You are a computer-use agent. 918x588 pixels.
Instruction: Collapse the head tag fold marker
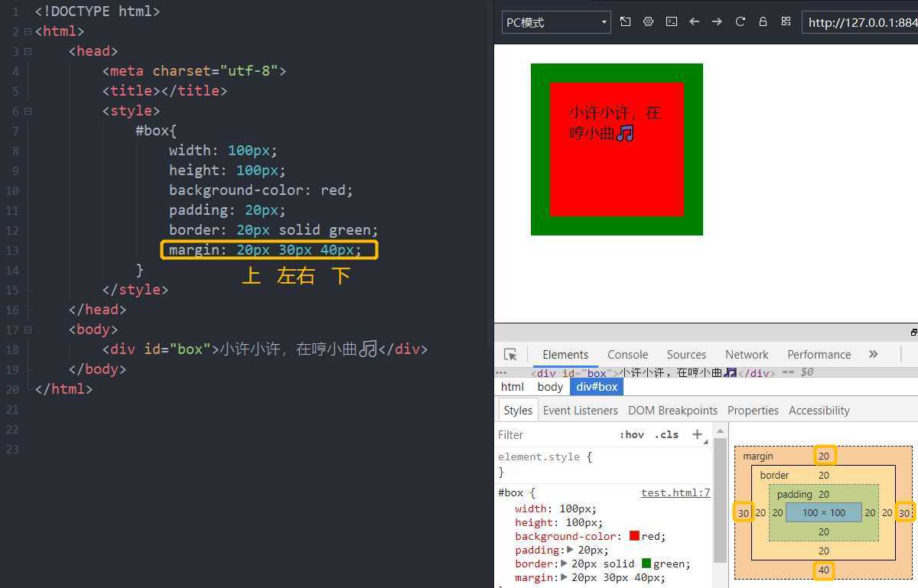click(28, 51)
